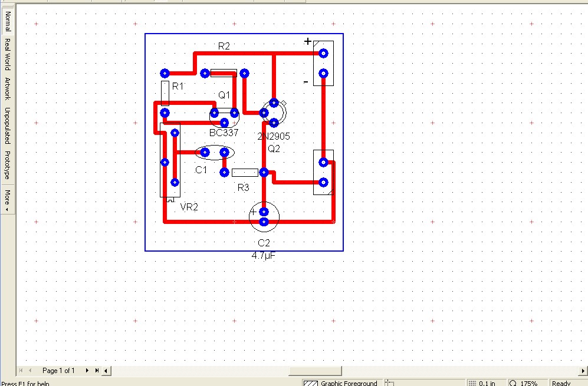
Task: Click the C2 lower terminal pad
Action: point(264,222)
